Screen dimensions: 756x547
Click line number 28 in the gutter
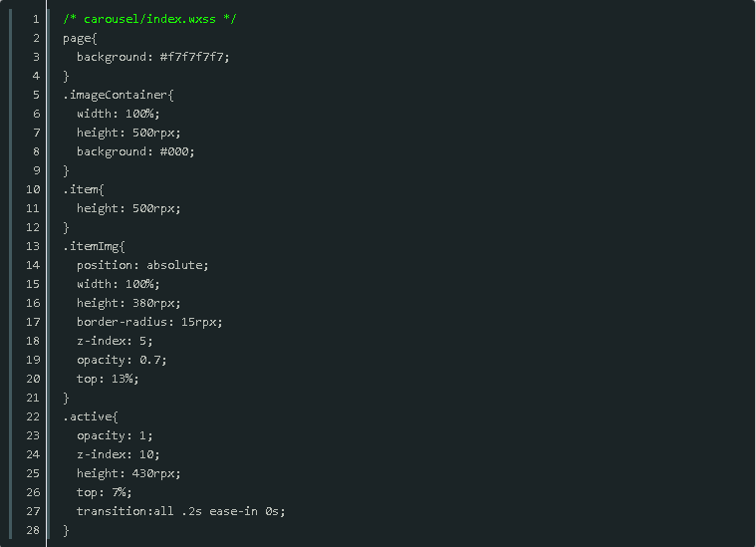pos(33,530)
